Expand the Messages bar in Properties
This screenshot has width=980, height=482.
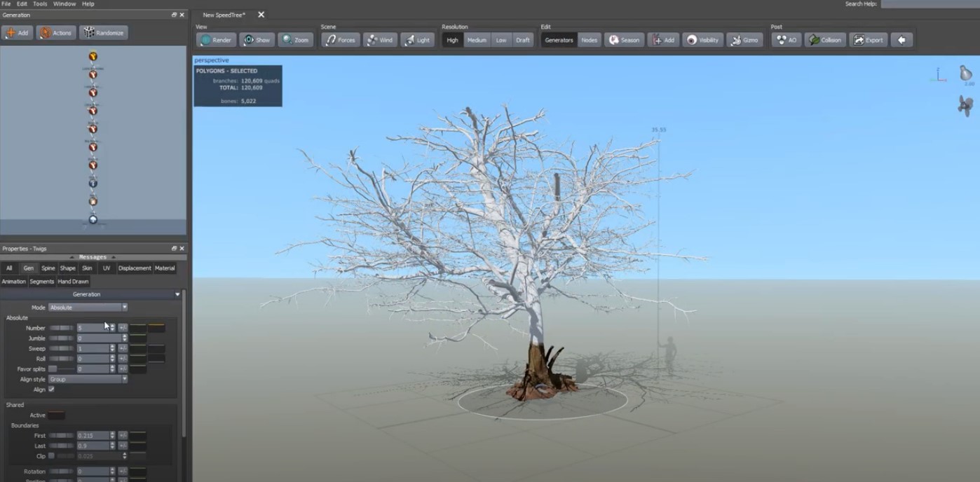[x=93, y=257]
